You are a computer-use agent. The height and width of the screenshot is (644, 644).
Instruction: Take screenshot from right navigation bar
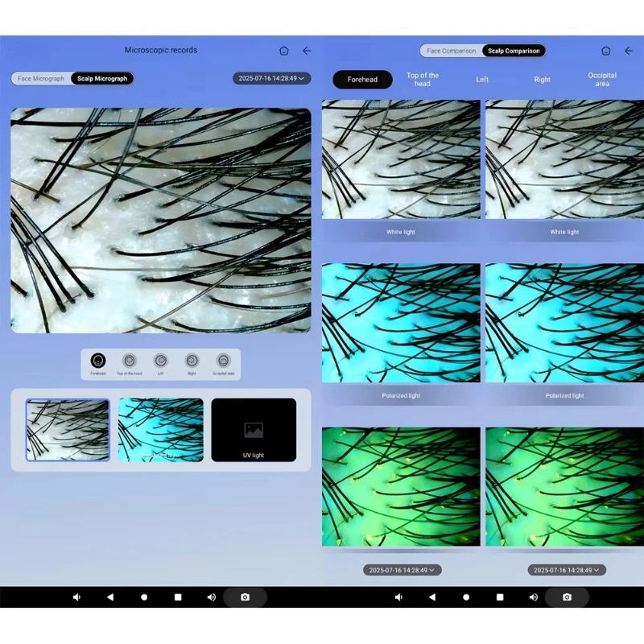tap(568, 597)
